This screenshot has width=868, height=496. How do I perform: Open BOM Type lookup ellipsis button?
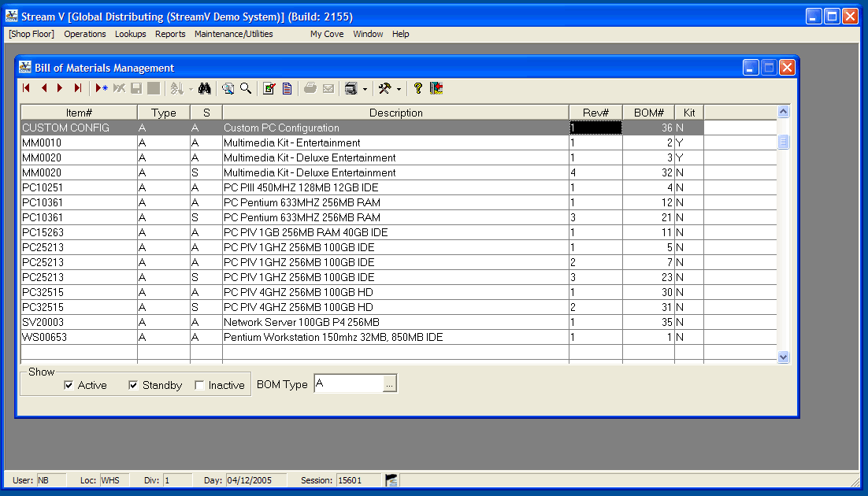pyautogui.click(x=390, y=383)
